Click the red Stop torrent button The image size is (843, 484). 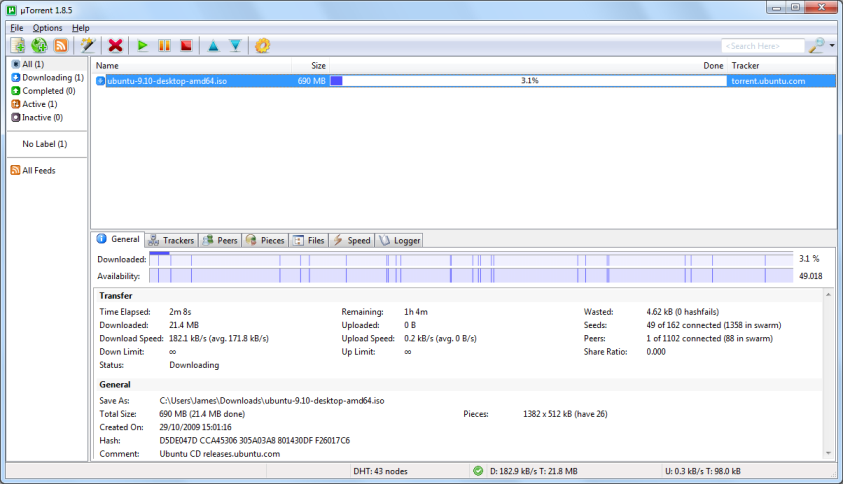[x=186, y=46]
